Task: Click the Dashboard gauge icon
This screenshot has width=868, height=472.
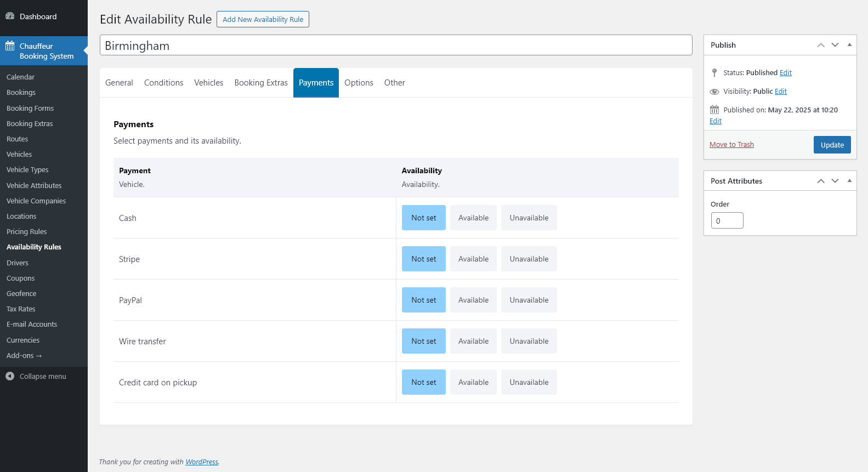Action: pos(10,16)
